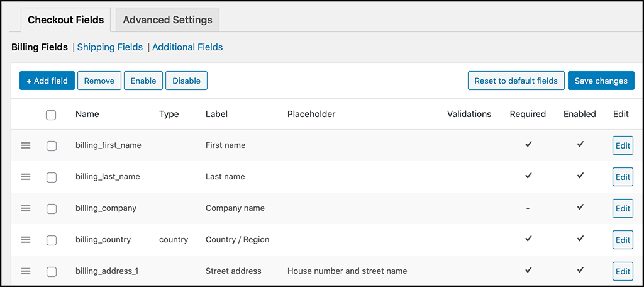Click drag handle icon for billing_country row
Image resolution: width=644 pixels, height=287 pixels.
coord(26,240)
